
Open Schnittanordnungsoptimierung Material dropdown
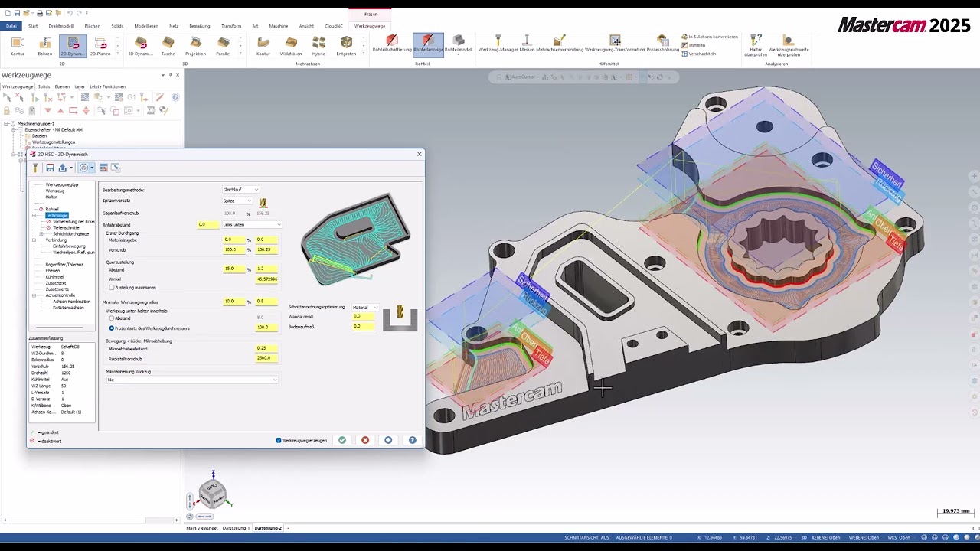pyautogui.click(x=364, y=307)
